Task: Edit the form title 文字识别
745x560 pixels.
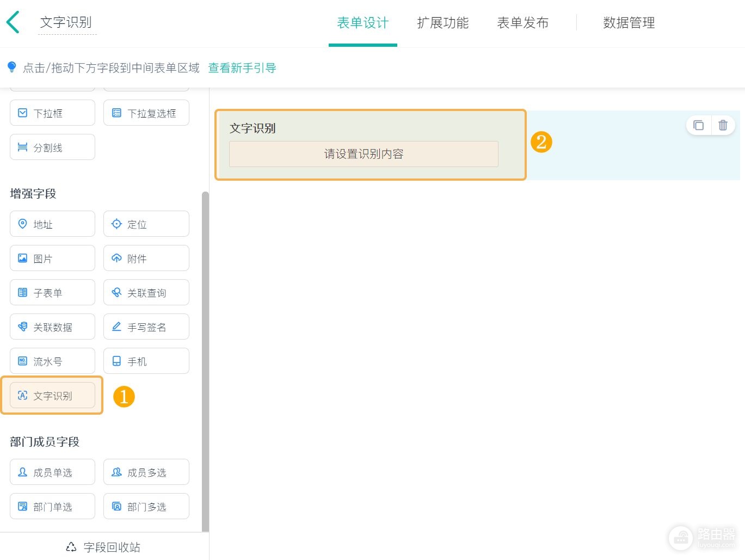Action: tap(66, 22)
